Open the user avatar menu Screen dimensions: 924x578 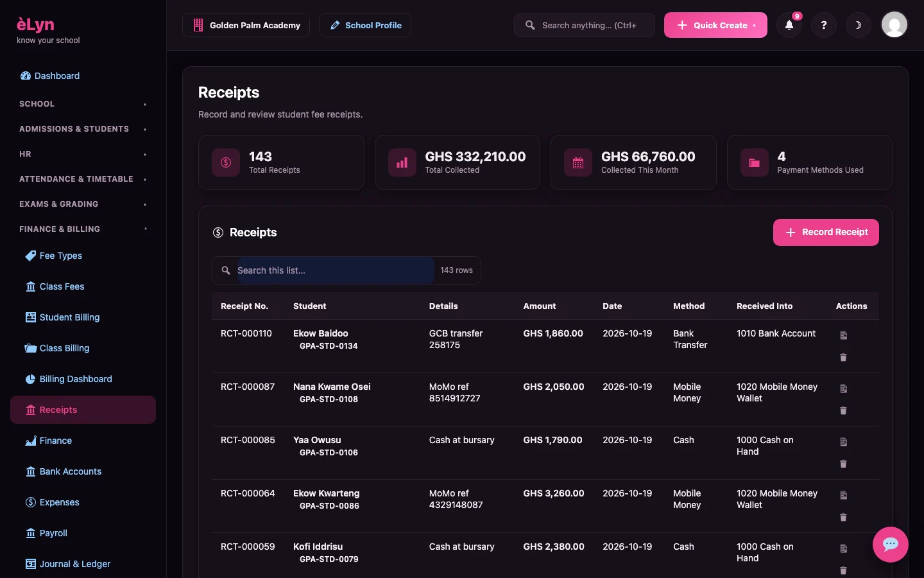[x=894, y=25]
